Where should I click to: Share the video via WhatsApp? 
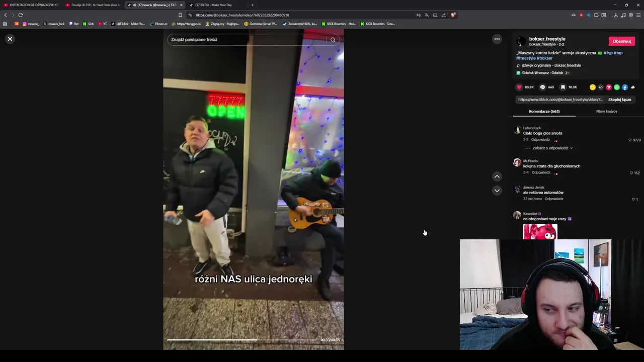click(616, 87)
